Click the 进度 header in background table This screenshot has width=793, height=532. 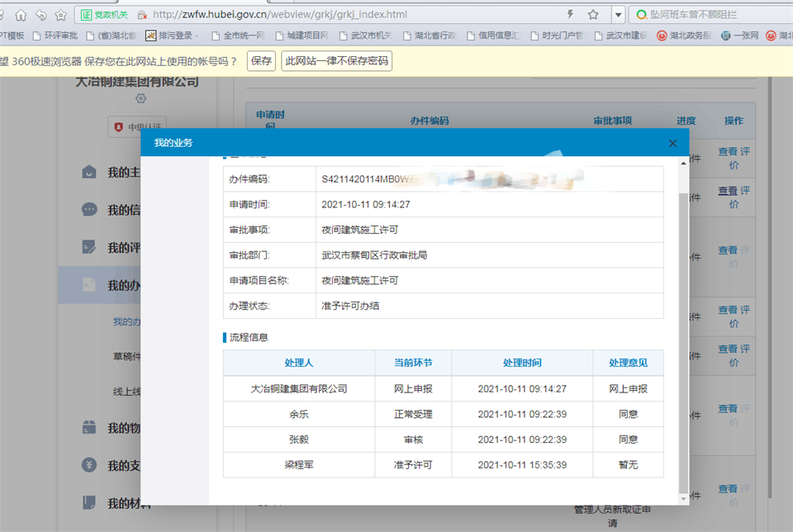pos(686,121)
